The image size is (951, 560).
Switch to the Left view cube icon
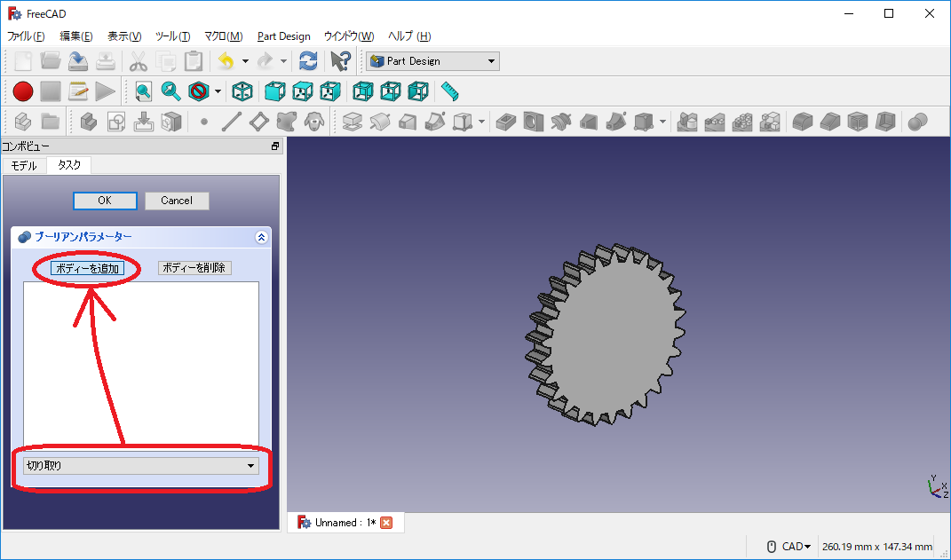(418, 91)
